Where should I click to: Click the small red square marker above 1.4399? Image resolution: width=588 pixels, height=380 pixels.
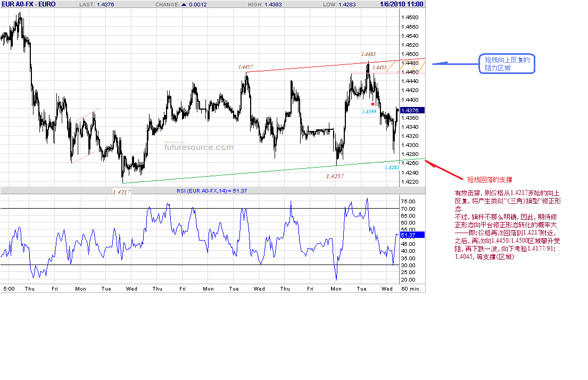(372, 104)
